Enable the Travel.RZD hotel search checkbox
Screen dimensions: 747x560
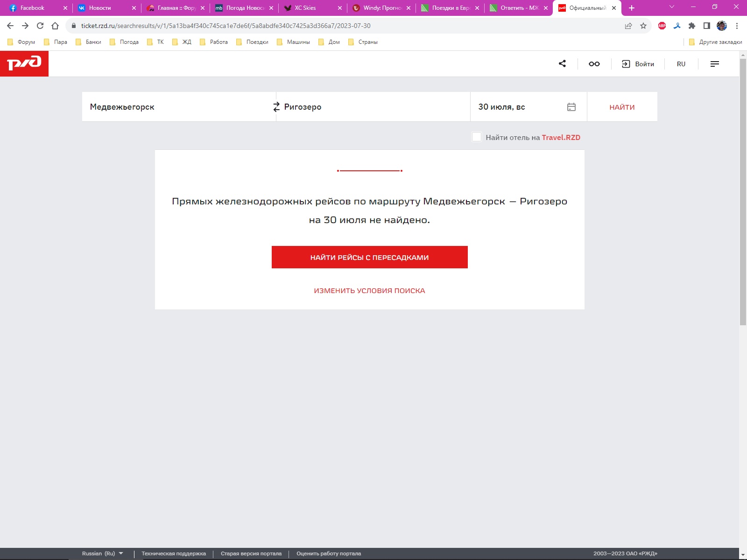[x=476, y=137]
